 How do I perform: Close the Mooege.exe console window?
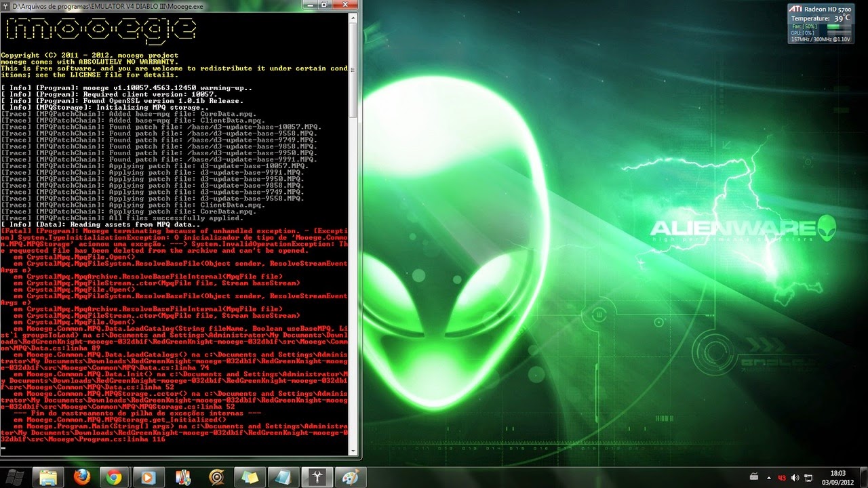[346, 5]
